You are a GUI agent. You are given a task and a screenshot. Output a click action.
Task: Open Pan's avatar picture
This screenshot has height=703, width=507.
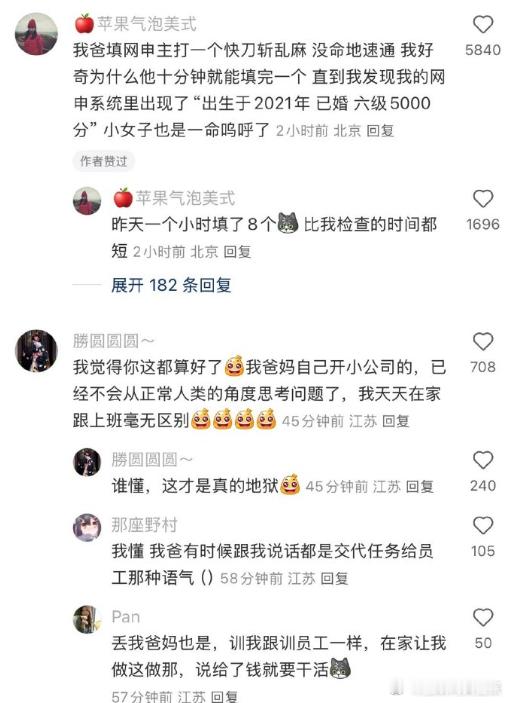click(87, 619)
